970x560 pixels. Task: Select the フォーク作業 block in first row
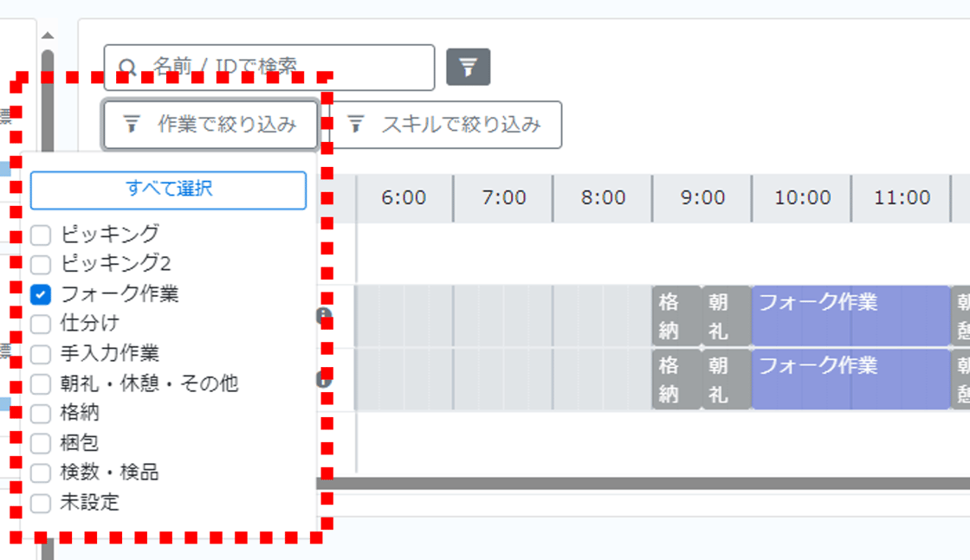click(x=850, y=316)
